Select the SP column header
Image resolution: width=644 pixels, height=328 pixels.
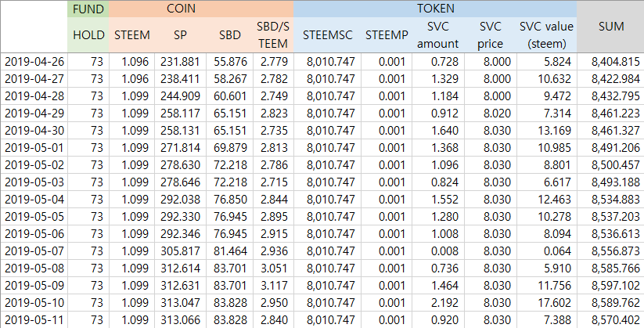(181, 35)
